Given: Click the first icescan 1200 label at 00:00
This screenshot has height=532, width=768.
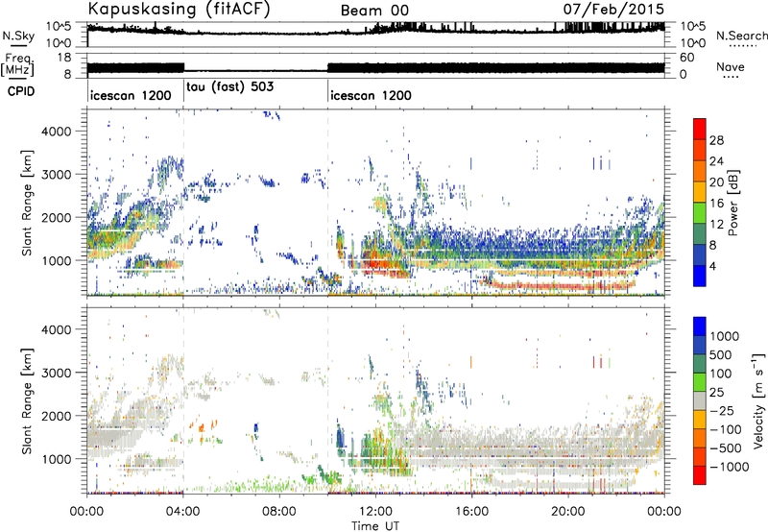Looking at the screenshot, I should 131,95.
